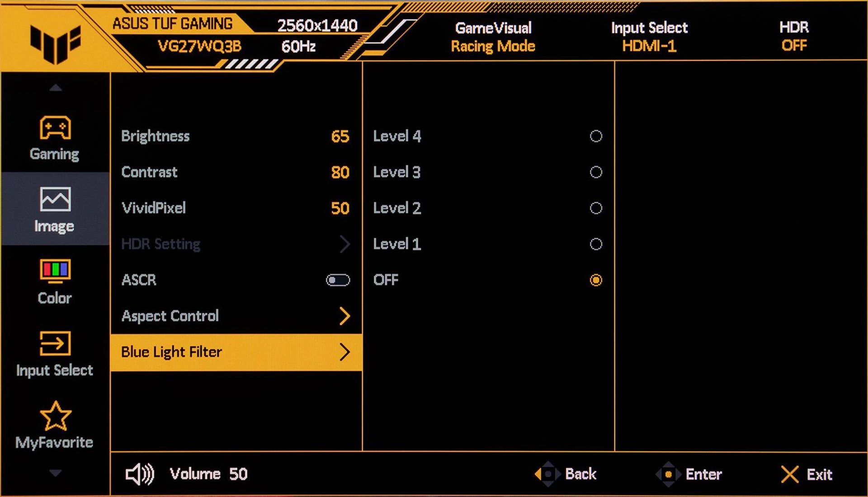Click the Level 1 label
This screenshot has height=497, width=868.
(x=397, y=244)
